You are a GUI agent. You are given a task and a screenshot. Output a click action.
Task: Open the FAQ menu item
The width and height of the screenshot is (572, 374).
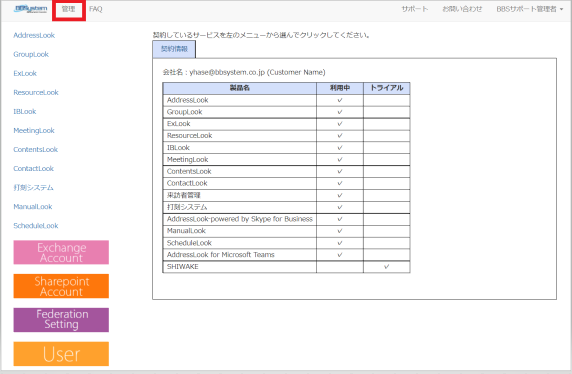coord(96,9)
